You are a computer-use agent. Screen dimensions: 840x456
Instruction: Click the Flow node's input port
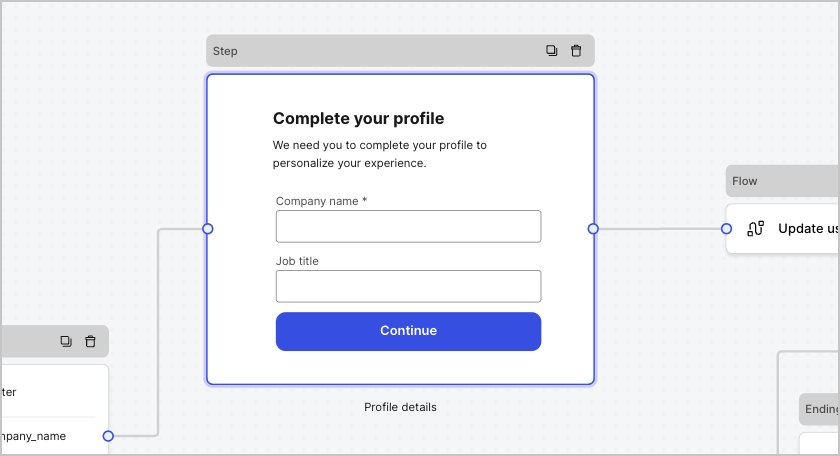coord(727,229)
